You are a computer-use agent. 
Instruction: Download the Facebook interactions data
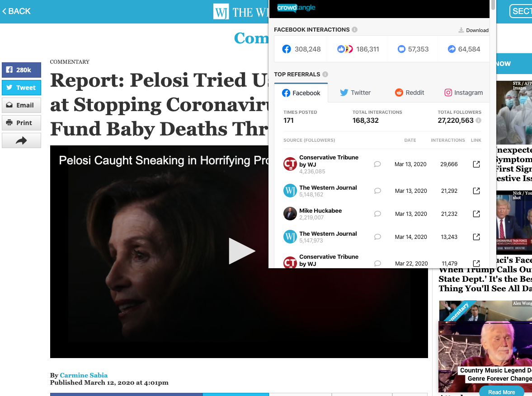[473, 30]
